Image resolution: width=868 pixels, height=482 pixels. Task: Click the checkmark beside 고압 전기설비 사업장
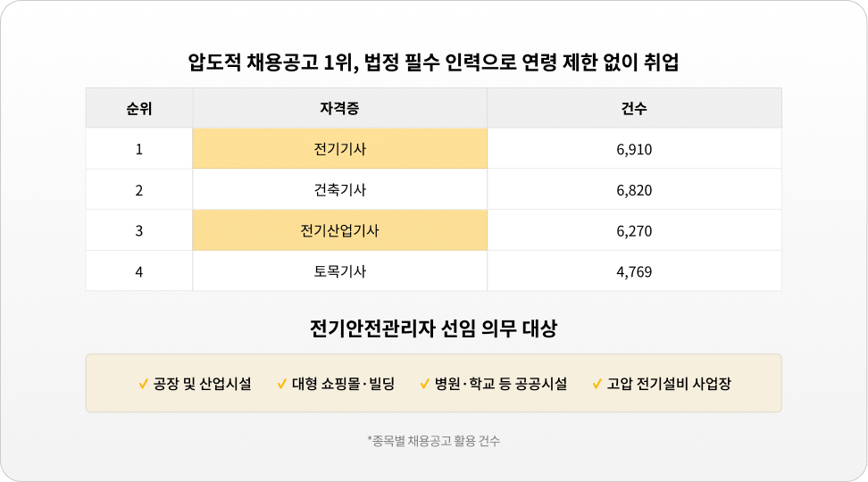(597, 385)
